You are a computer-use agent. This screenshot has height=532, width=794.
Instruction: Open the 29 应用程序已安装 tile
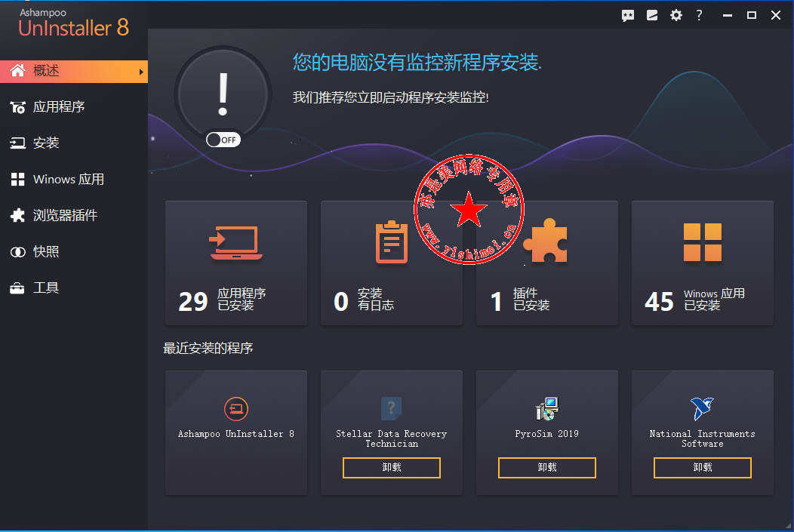[x=236, y=263]
